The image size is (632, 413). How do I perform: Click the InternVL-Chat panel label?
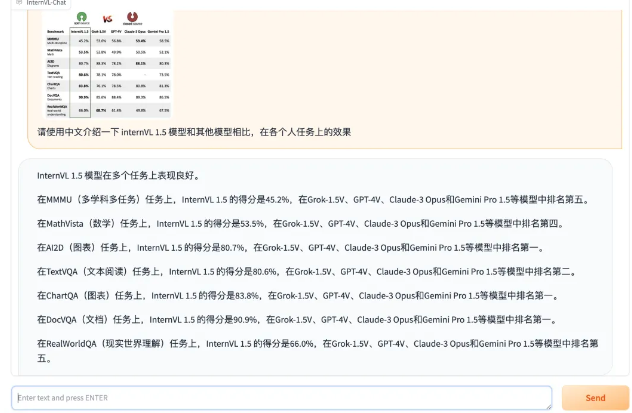coord(46,3)
